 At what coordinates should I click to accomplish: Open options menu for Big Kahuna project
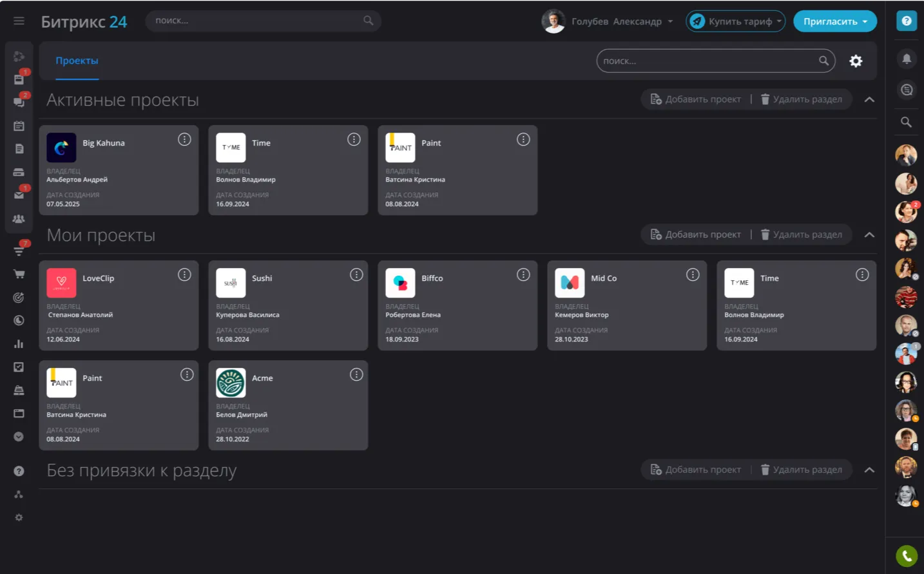pos(184,139)
